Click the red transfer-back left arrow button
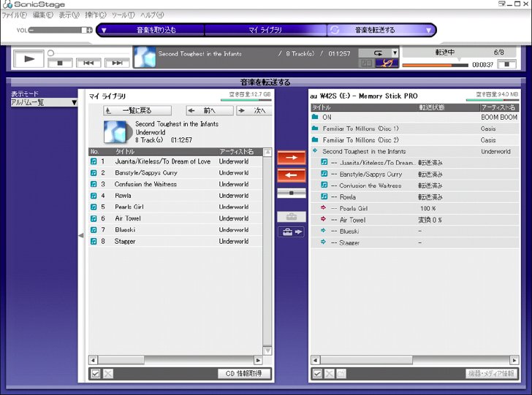This screenshot has height=395, width=532. pos(291,175)
